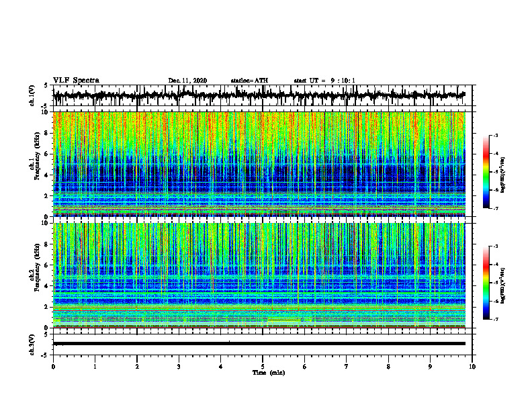
Task: Click the "ch.3(V)" waveform axis label
Action: 32,345
